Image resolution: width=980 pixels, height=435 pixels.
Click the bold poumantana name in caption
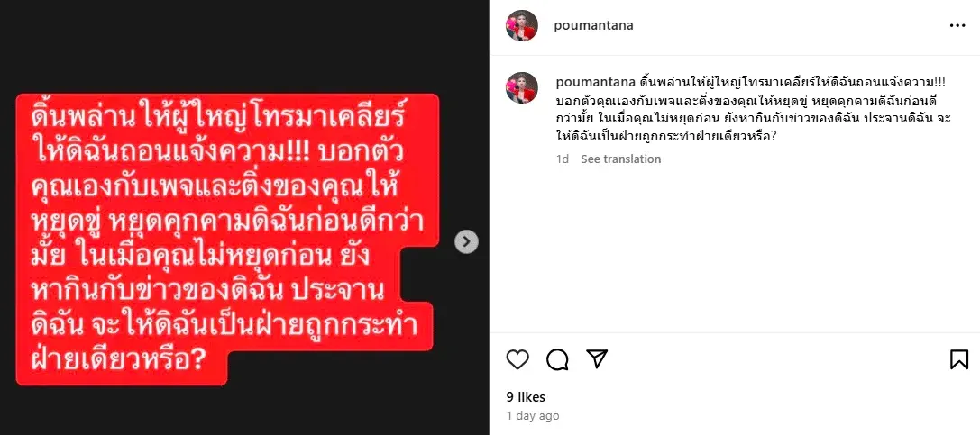[595, 82]
